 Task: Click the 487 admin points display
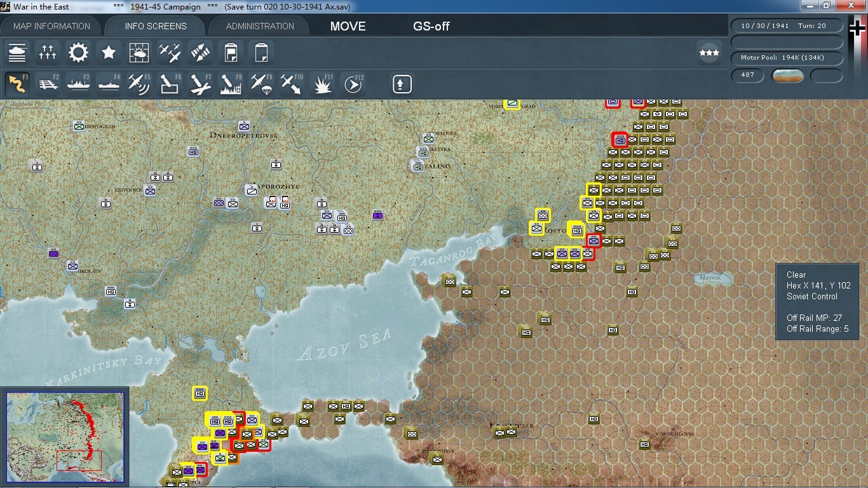(x=747, y=75)
